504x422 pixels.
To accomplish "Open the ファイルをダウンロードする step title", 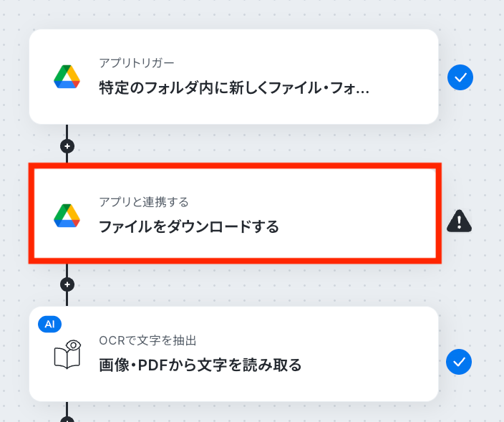I will point(189,226).
